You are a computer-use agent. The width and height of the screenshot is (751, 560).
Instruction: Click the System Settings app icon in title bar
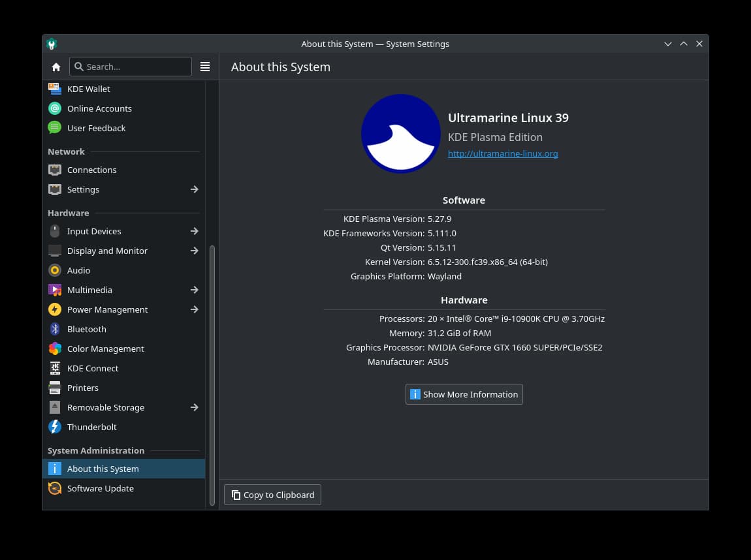52,44
